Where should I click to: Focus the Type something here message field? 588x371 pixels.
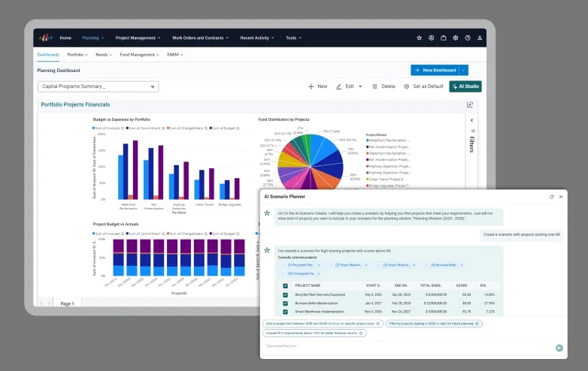(x=409, y=346)
